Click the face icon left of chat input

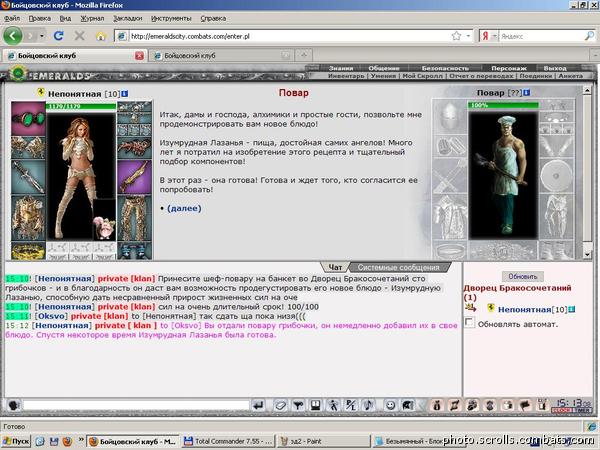click(13, 405)
